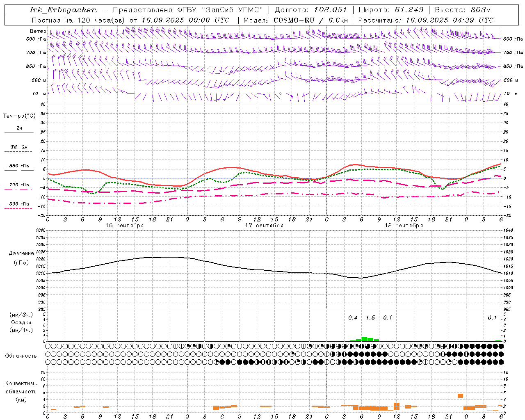Image resolution: width=525 pixels, height=420 pixels.
Task: Click the 0.4 precipitation amount label
Action: click(x=353, y=318)
